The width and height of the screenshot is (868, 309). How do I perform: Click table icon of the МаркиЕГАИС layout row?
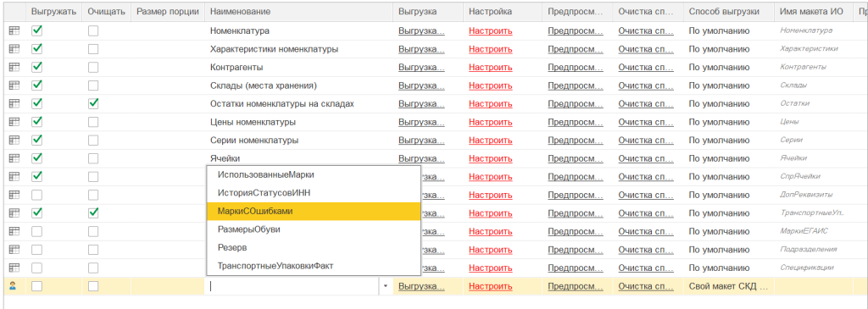(15, 232)
